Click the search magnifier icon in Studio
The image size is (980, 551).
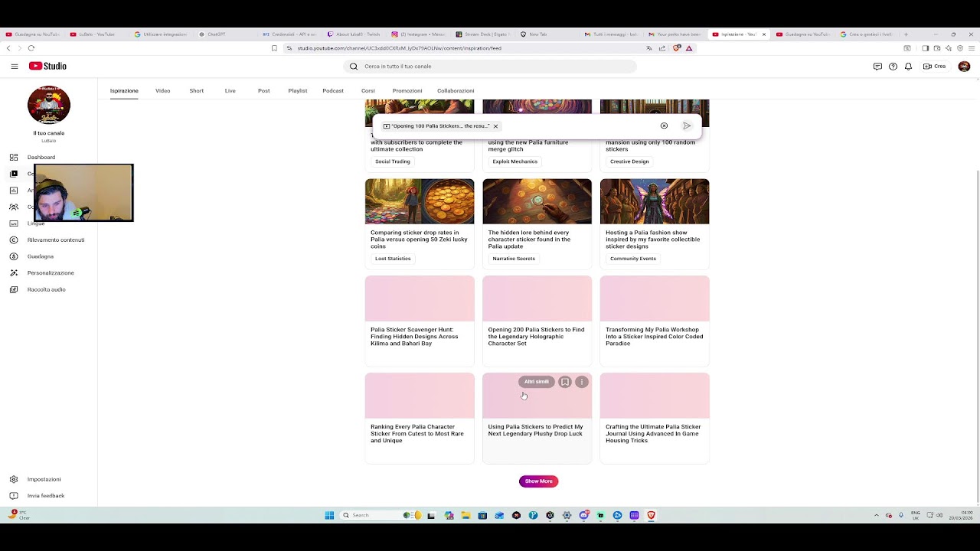pos(354,67)
